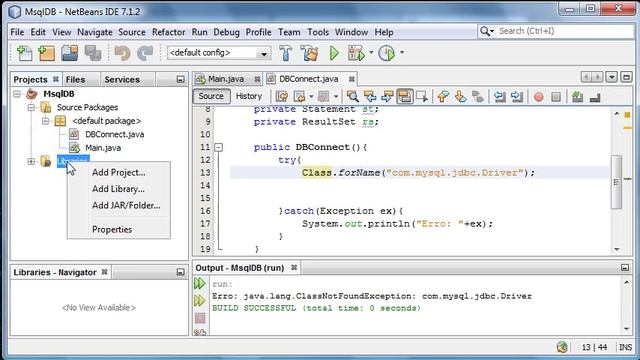Click the Next Bookmark icon

click(460, 97)
